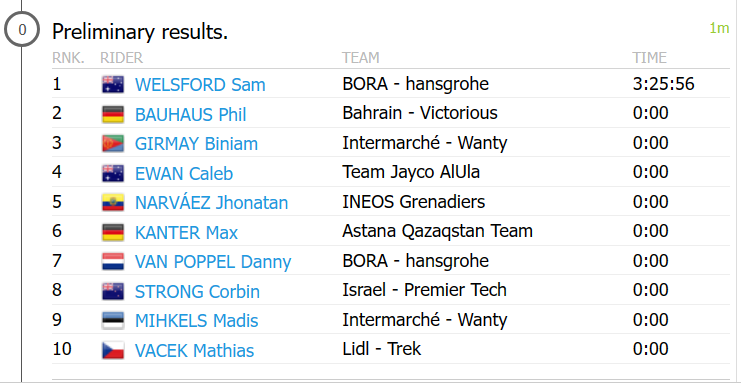Open MIHKELS Madis rider page
741x385 pixels.
196,321
